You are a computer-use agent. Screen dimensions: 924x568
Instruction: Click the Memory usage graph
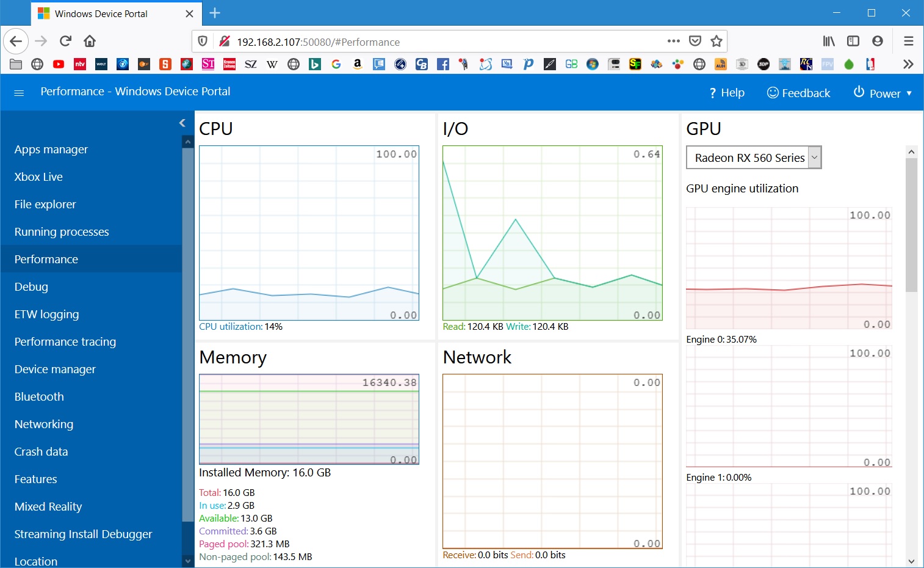[x=309, y=419]
